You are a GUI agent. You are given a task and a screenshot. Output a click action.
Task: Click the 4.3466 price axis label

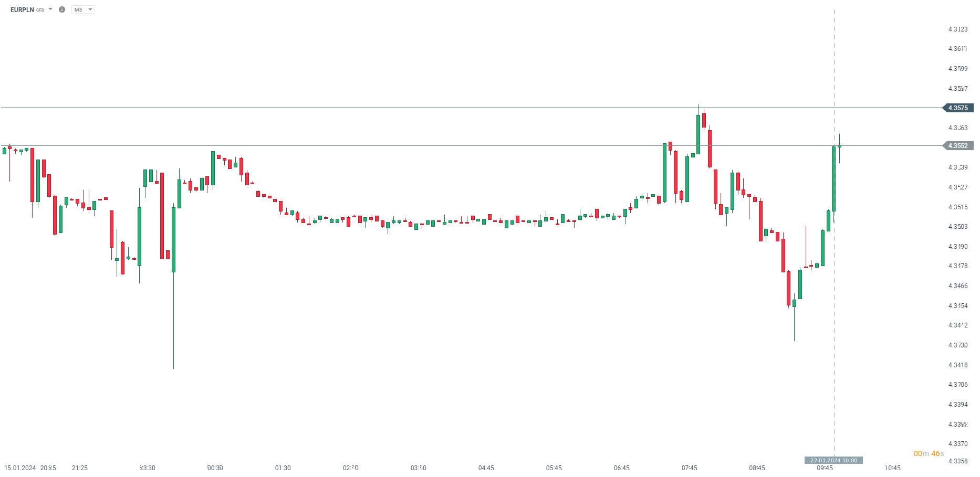[957, 286]
